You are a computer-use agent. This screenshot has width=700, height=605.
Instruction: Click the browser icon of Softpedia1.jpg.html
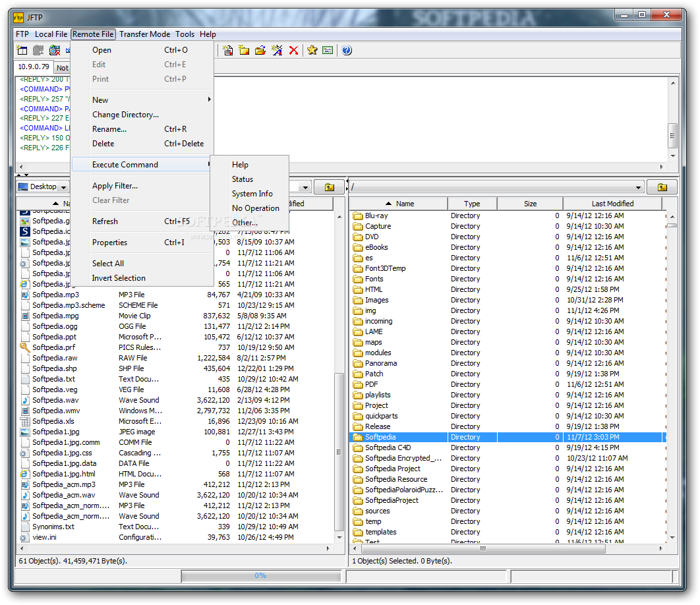[25, 474]
